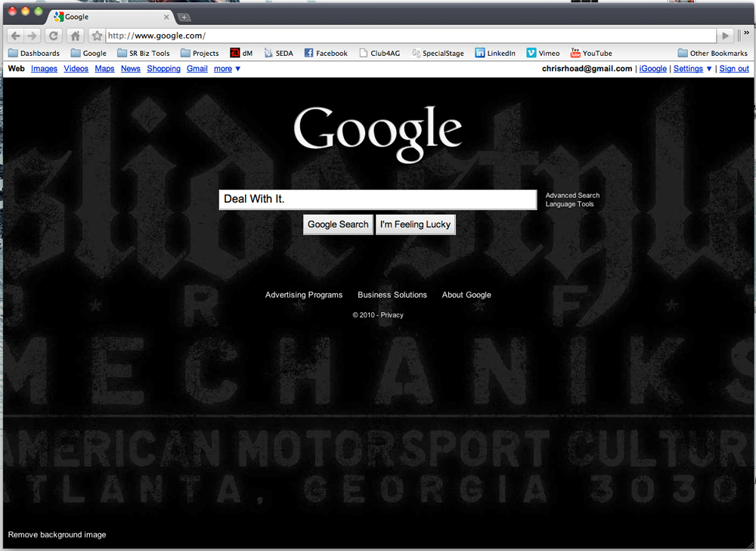The width and height of the screenshot is (756, 551).
Task: Open the home page via the house icon
Action: (x=75, y=36)
